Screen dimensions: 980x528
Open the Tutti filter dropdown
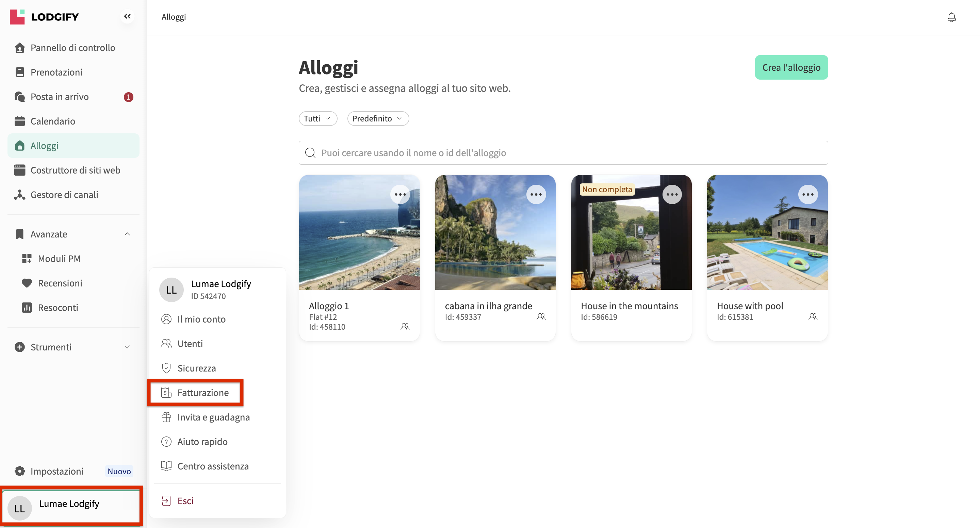click(x=318, y=119)
